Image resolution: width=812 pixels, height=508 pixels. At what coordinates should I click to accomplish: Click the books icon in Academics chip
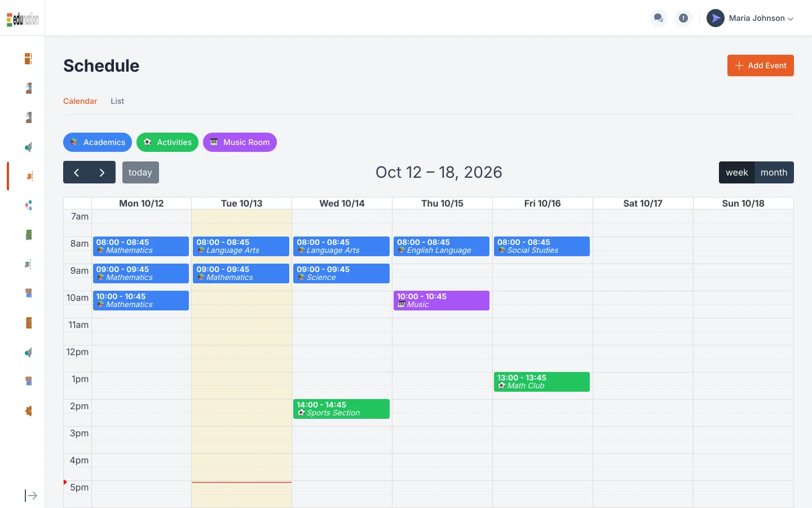tap(74, 142)
